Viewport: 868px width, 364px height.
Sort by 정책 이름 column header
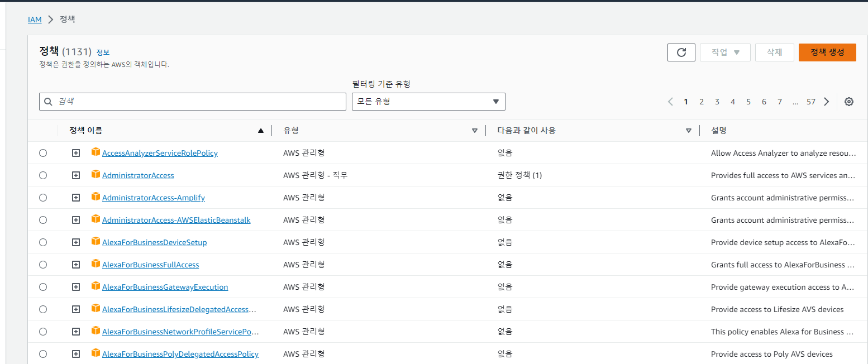coord(86,131)
